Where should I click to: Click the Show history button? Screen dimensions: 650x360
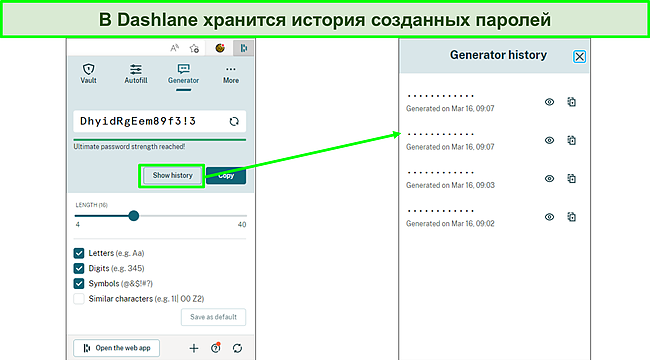(172, 175)
